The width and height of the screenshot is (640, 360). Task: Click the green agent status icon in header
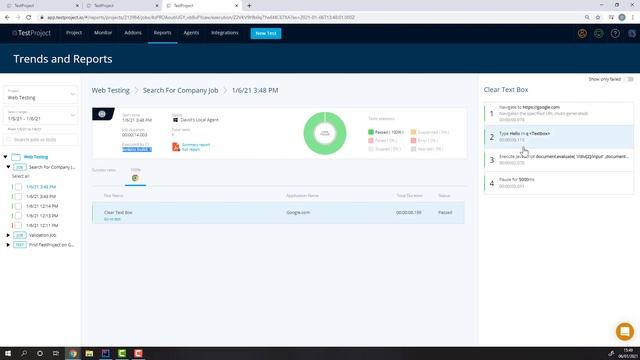coord(598,33)
